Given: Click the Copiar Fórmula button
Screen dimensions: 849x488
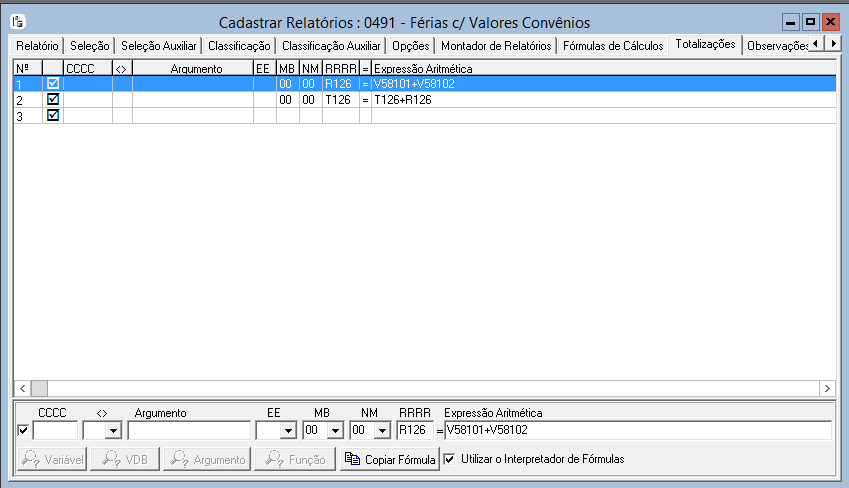Looking at the screenshot, I should [x=390, y=460].
